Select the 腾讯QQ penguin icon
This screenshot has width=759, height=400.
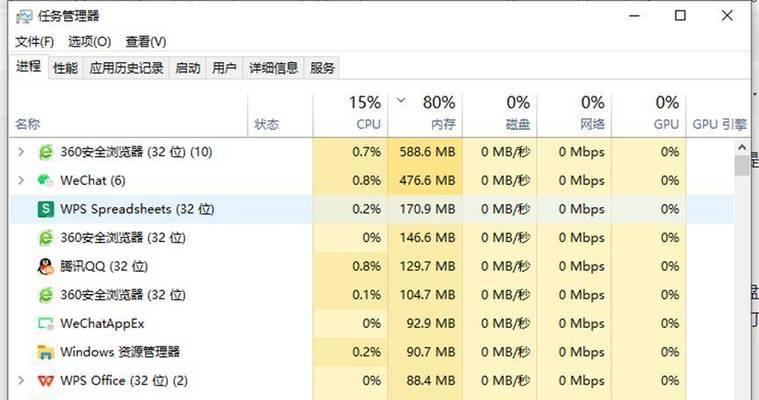[x=46, y=266]
